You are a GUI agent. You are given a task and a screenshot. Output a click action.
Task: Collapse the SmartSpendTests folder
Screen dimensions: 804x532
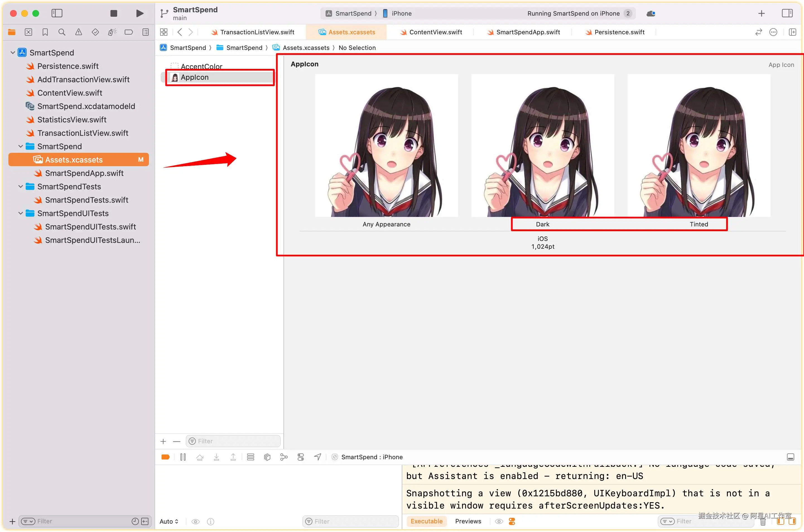pyautogui.click(x=21, y=187)
